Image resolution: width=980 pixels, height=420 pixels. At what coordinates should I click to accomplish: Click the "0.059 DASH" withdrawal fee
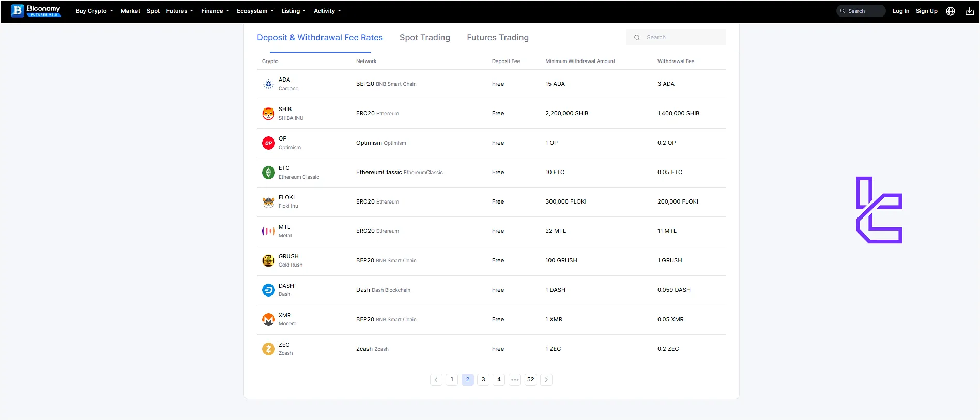click(674, 290)
